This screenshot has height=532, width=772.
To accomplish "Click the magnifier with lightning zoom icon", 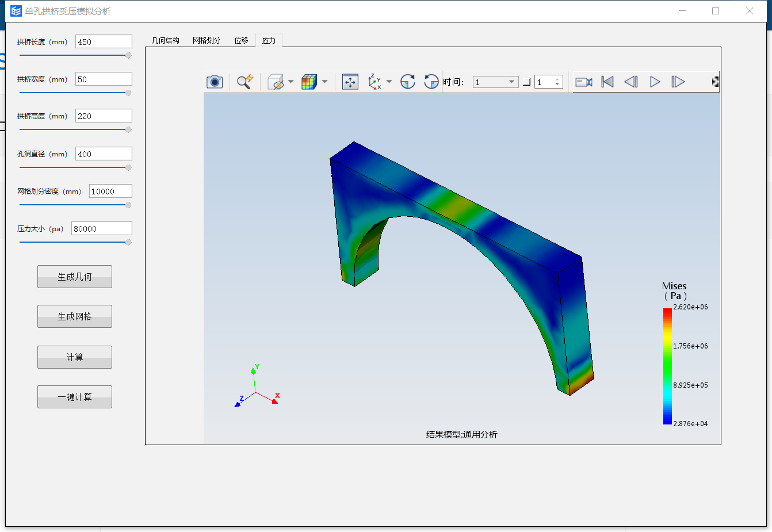I will [x=245, y=82].
